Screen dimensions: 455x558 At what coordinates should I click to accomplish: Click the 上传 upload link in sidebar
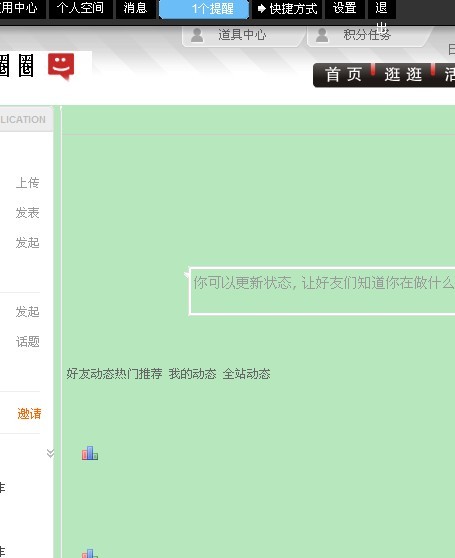tap(27, 183)
